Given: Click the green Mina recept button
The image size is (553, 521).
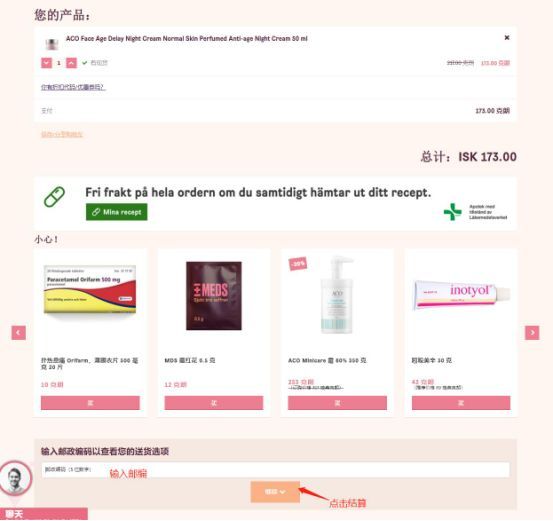Looking at the screenshot, I should point(117,212).
